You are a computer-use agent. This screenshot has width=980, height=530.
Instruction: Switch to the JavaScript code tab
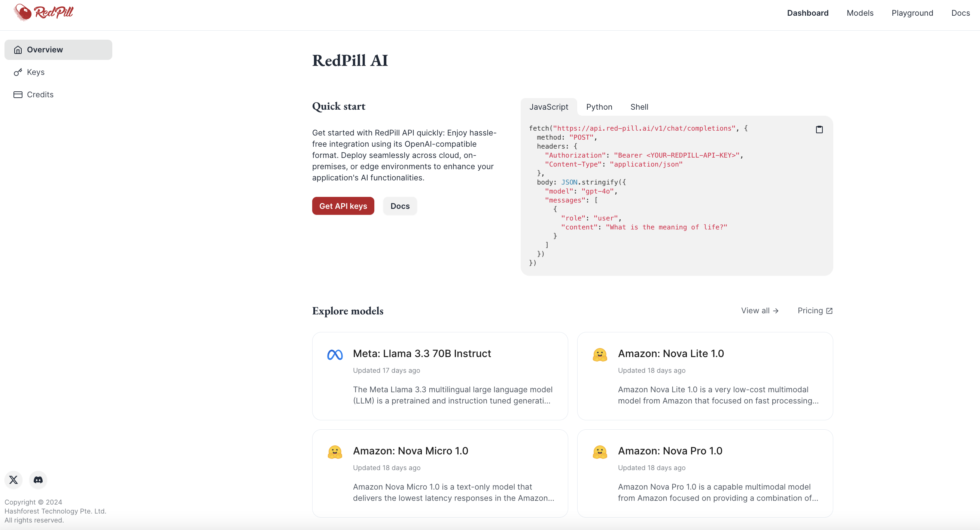(549, 107)
